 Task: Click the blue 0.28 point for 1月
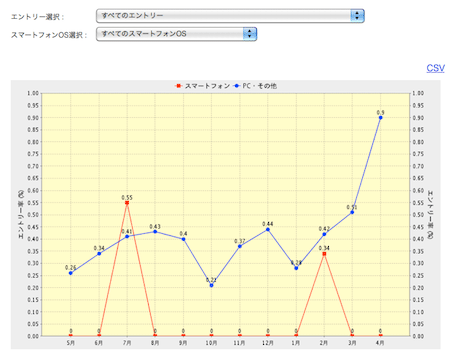(296, 268)
